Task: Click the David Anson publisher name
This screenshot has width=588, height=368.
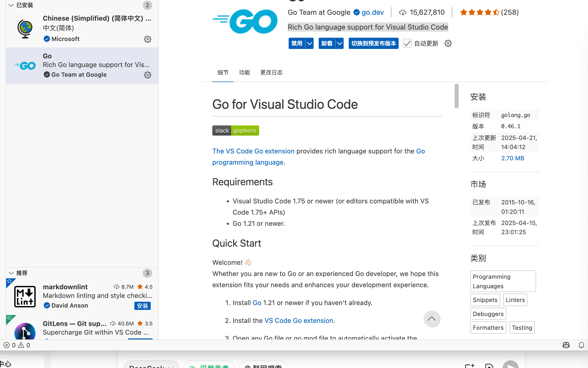Action: (x=70, y=306)
